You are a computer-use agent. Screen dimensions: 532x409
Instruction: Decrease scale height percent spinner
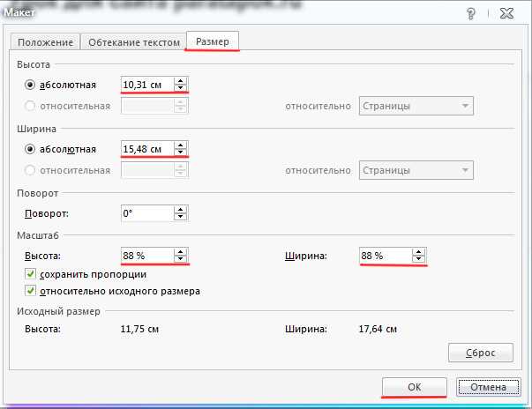click(181, 259)
